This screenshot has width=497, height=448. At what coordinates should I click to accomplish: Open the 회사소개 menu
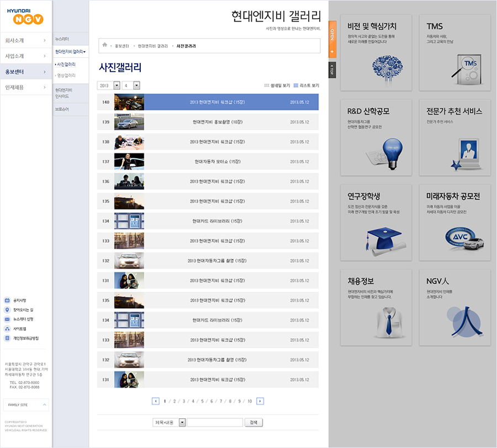pos(26,40)
